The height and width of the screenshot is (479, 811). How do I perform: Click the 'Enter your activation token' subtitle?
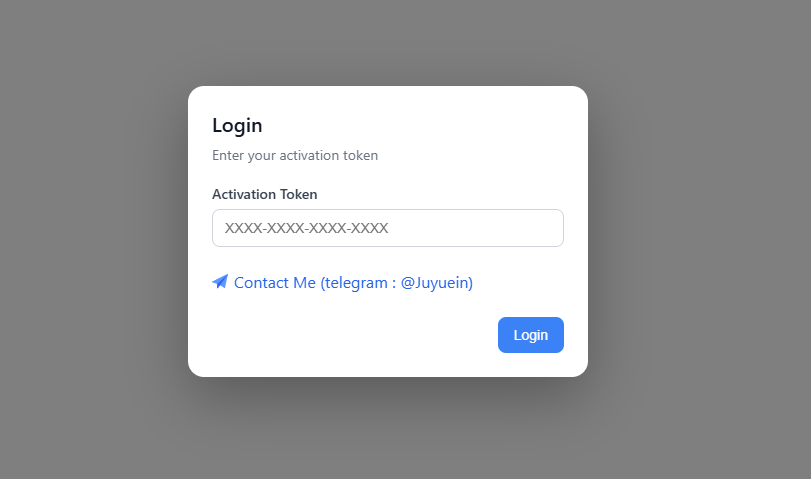click(x=295, y=155)
